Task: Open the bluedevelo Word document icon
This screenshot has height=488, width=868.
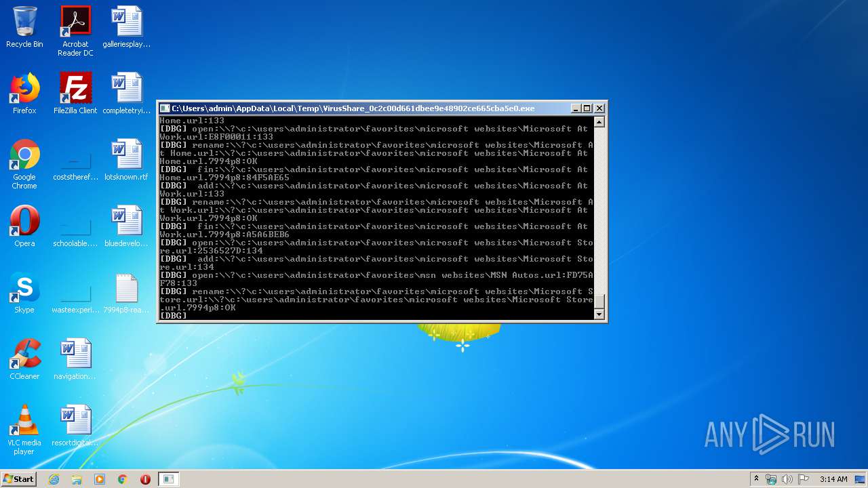Action: point(127,227)
